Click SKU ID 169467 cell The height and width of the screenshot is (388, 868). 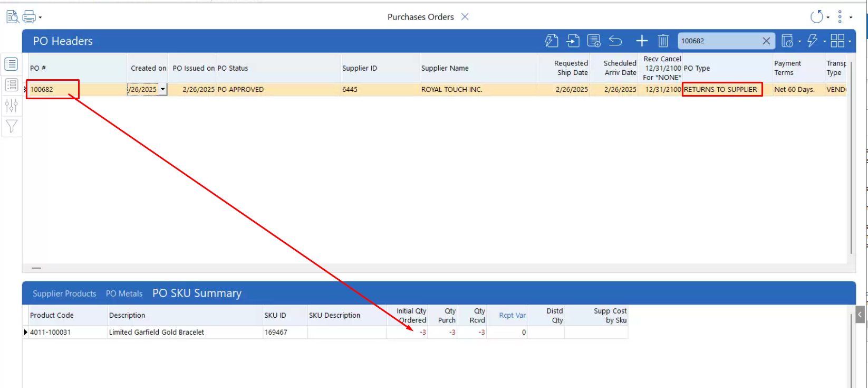click(x=285, y=332)
